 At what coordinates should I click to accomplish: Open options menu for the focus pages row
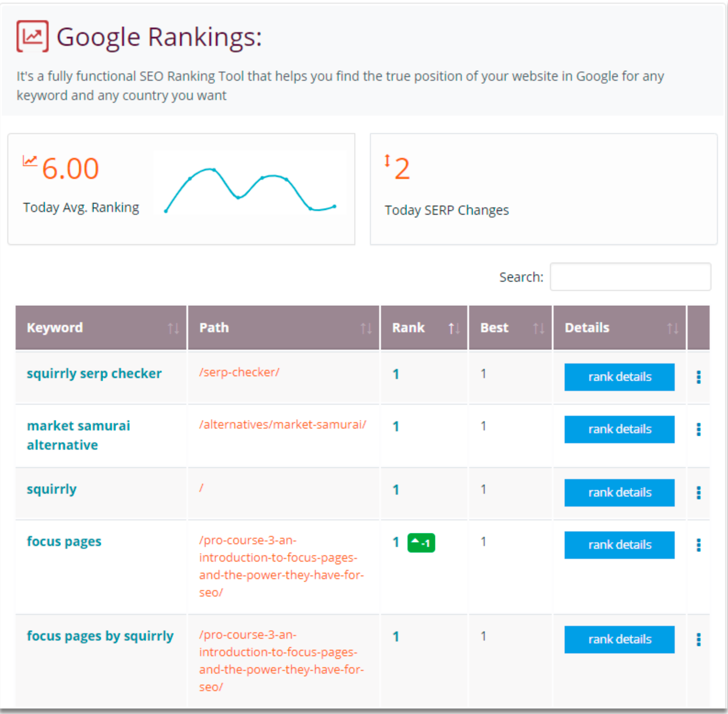tap(698, 545)
